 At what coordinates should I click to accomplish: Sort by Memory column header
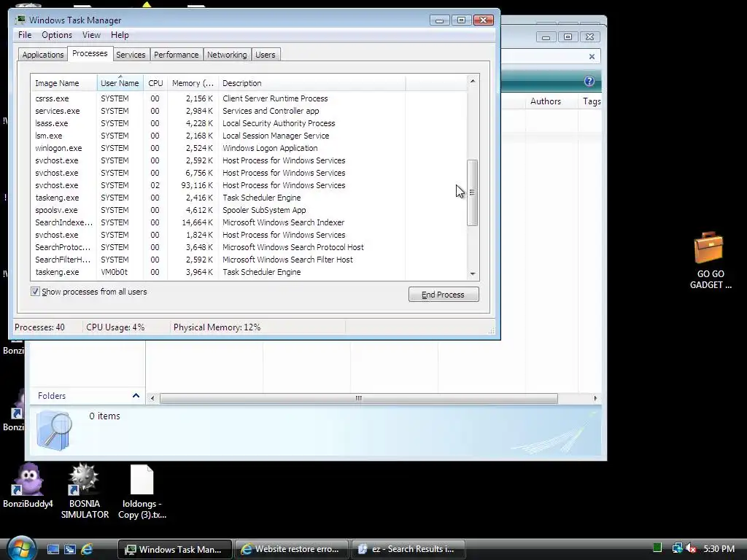193,83
